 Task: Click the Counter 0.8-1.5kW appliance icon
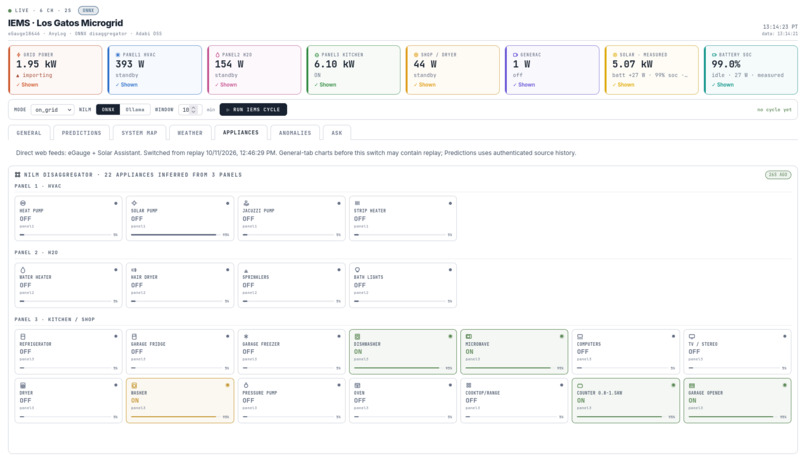[580, 385]
